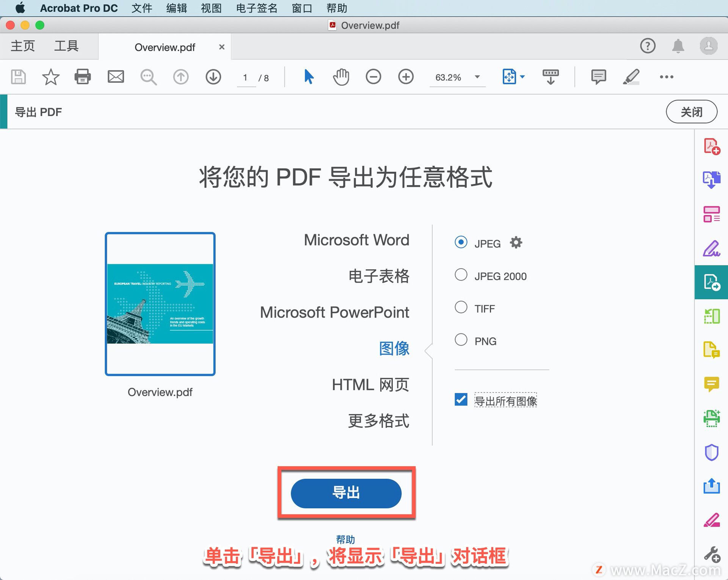Click the print icon in toolbar
This screenshot has width=728, height=580.
coord(82,77)
